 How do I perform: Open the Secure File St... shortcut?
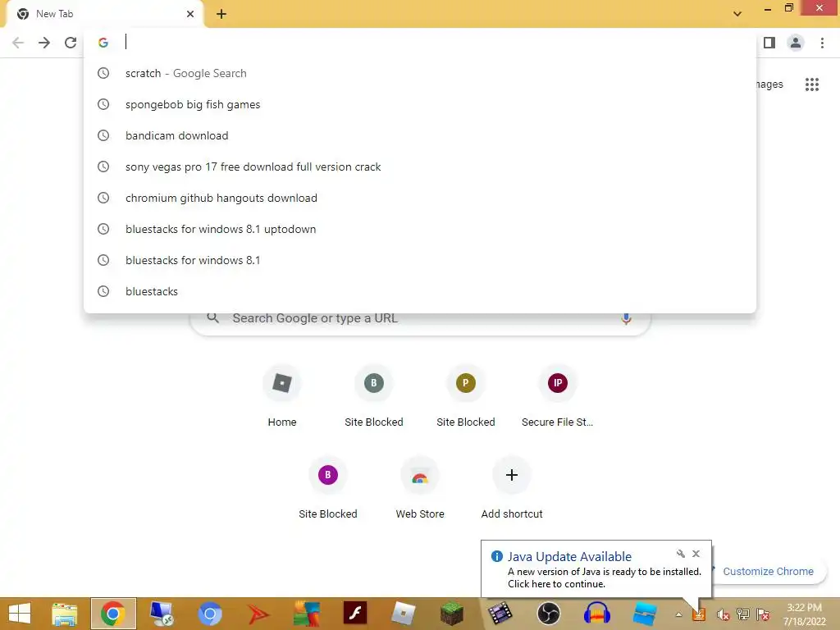click(x=557, y=395)
